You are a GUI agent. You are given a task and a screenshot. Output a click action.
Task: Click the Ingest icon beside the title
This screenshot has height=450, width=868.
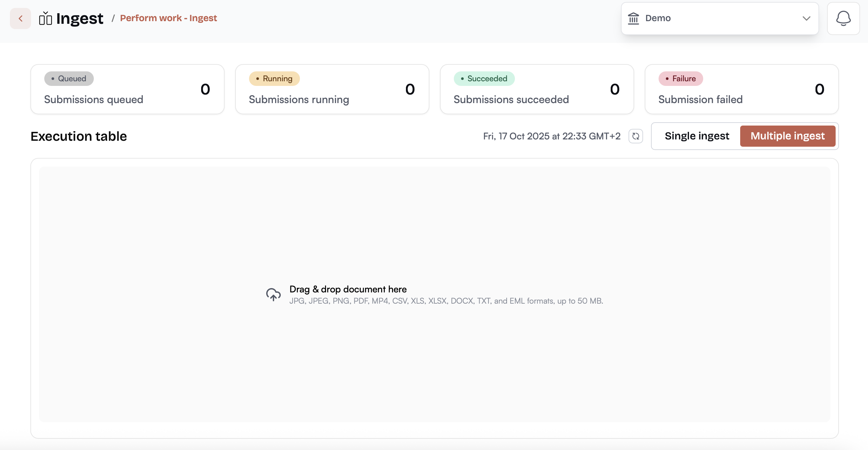point(45,18)
